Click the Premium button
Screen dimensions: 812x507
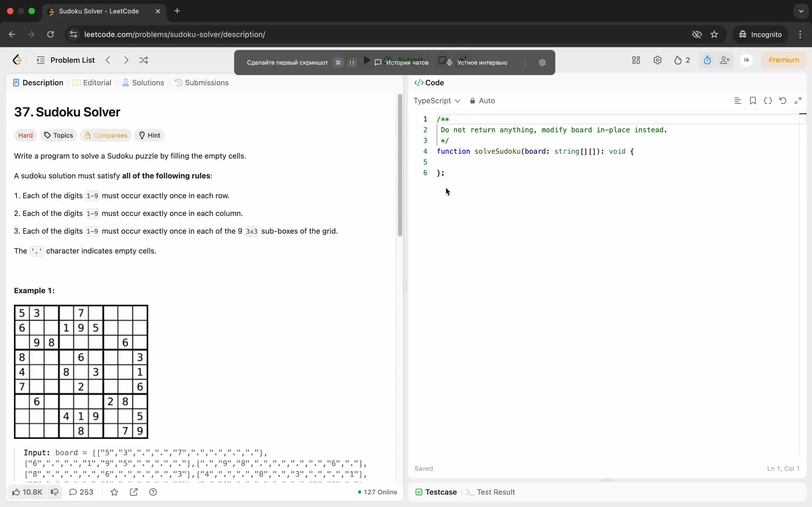(784, 60)
